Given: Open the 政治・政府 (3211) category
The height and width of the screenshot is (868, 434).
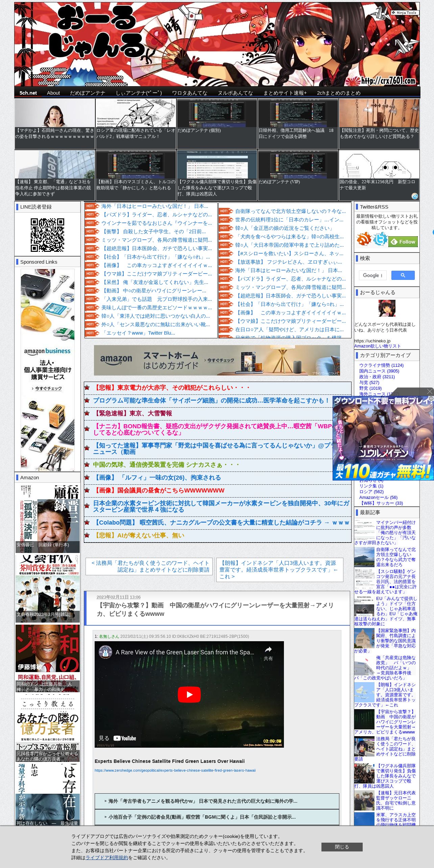Looking at the screenshot, I should tap(377, 377).
